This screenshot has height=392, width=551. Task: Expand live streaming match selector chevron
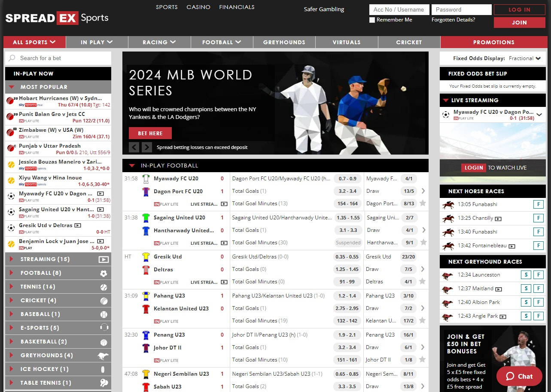coord(539,115)
